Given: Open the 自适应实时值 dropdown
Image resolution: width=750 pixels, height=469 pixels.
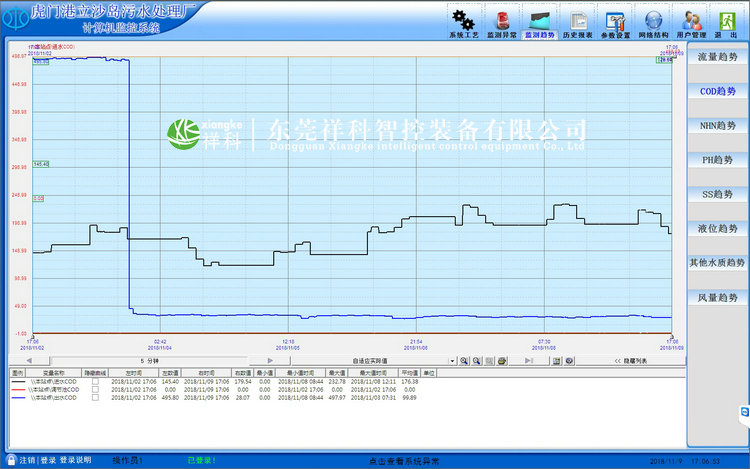Looking at the screenshot, I should [x=453, y=360].
